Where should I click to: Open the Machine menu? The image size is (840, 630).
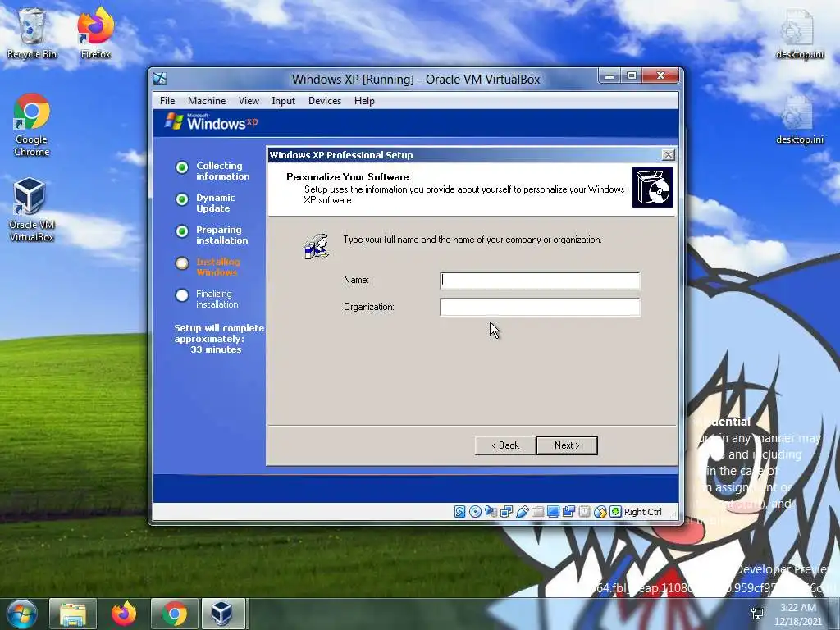[207, 101]
